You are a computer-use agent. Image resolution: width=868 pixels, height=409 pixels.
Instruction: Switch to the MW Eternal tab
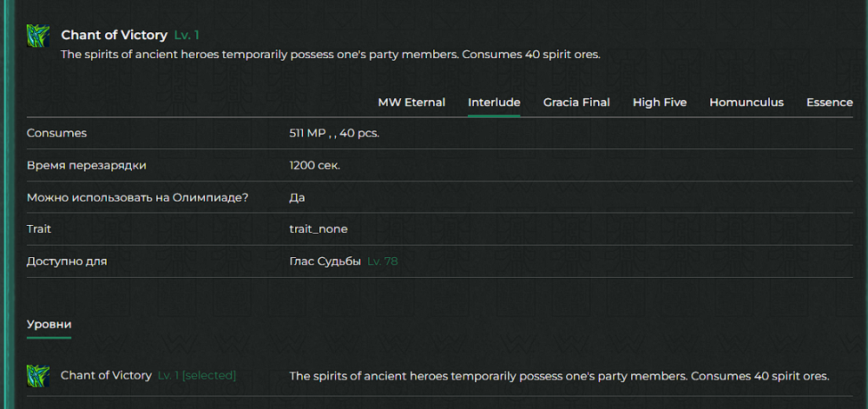411,102
